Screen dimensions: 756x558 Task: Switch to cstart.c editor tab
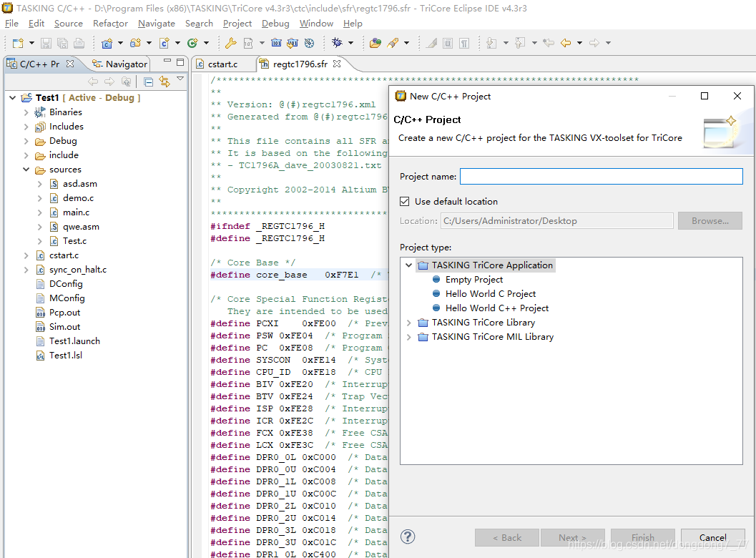222,64
